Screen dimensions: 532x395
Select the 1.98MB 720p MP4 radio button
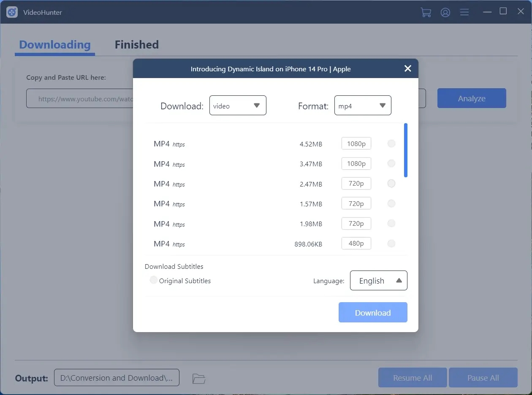point(391,223)
